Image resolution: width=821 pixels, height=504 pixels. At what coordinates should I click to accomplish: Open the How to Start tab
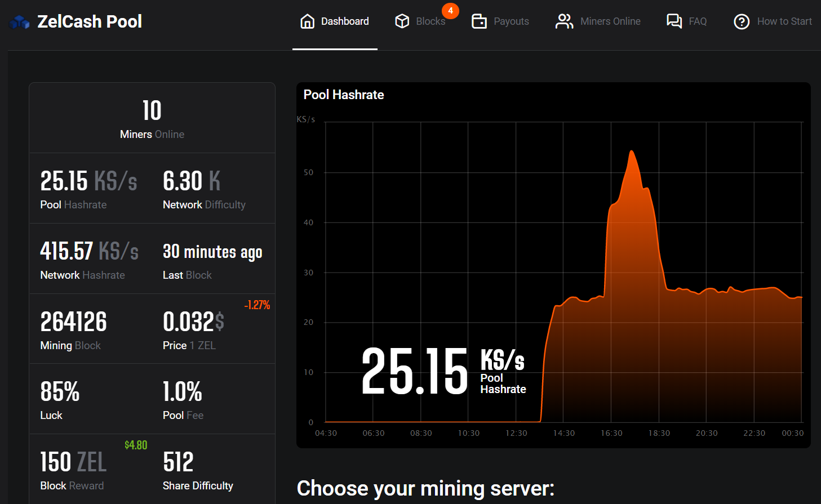pyautogui.click(x=773, y=21)
